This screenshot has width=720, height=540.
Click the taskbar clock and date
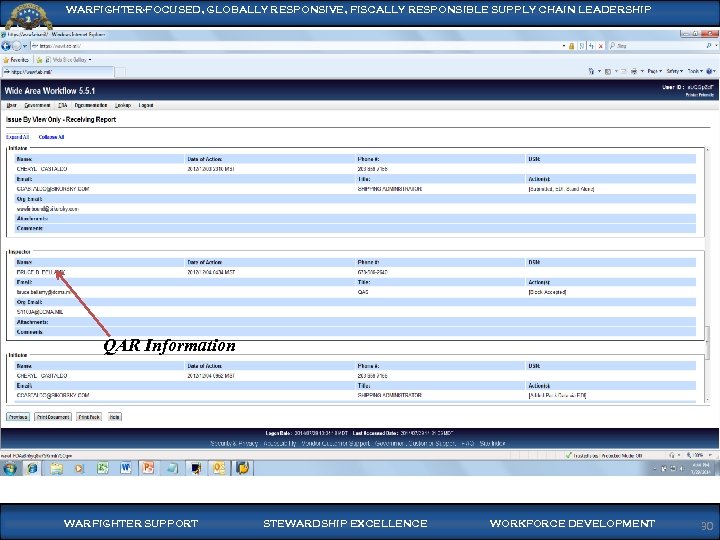(701, 468)
